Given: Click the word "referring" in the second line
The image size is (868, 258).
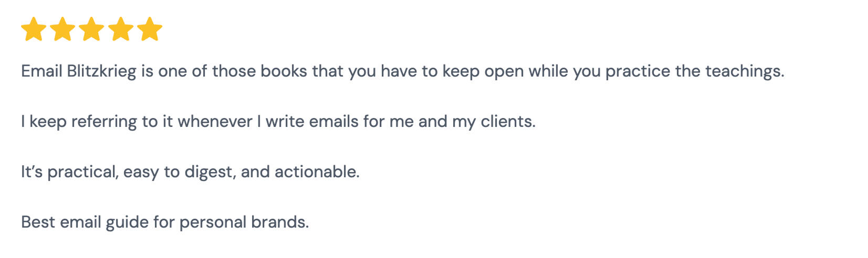Looking at the screenshot, I should pos(104,122).
